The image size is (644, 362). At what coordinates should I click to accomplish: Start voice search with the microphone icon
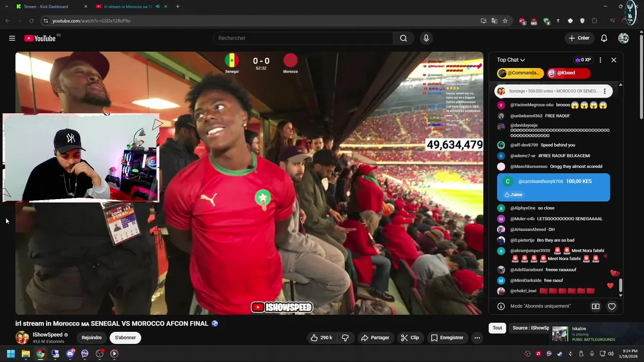click(426, 38)
